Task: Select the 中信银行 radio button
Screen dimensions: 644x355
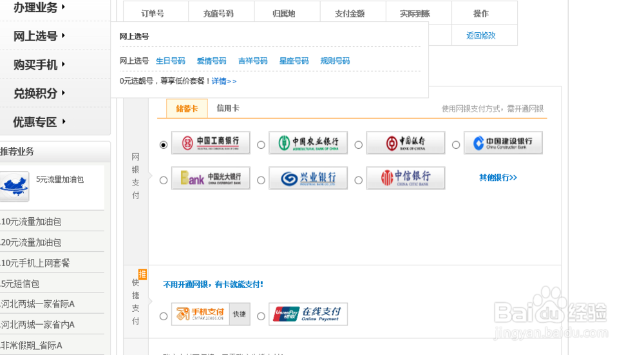Action: [x=359, y=180]
